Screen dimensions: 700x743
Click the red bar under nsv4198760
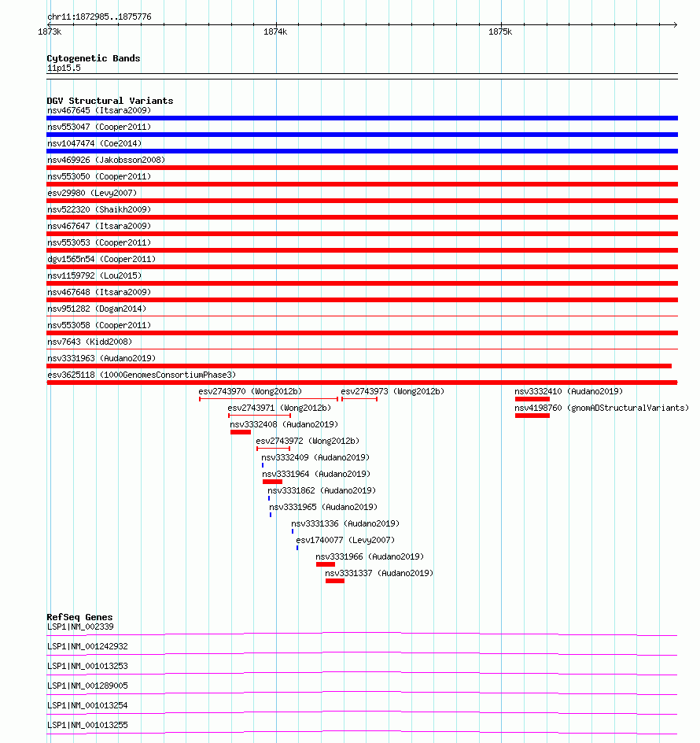click(532, 416)
